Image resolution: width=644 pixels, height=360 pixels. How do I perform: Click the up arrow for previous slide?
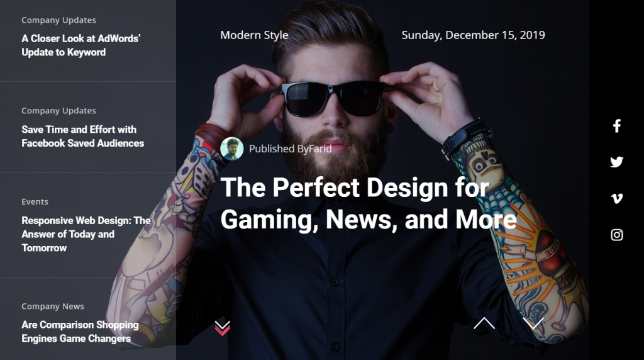[484, 323]
